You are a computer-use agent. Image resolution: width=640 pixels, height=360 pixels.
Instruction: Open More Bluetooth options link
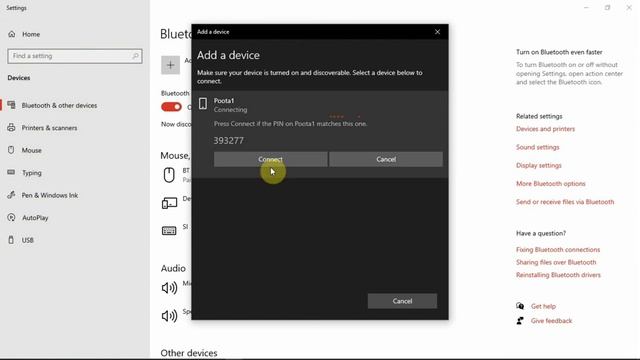tap(551, 184)
